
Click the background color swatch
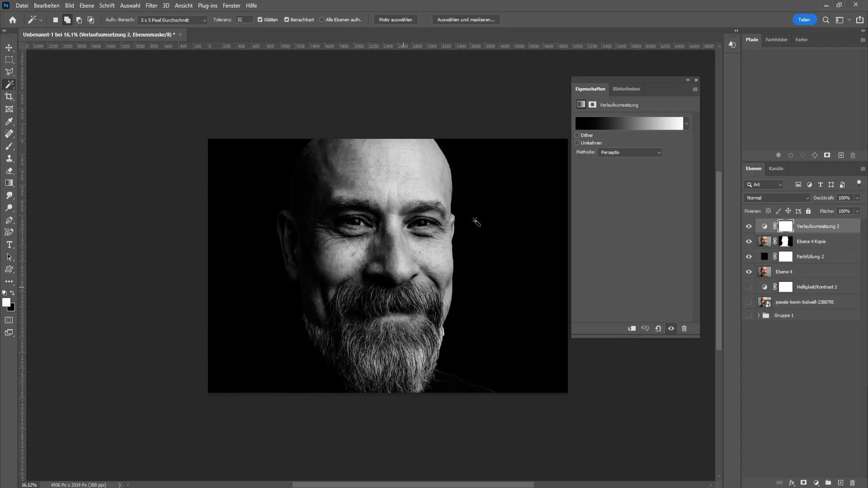pos(12,309)
